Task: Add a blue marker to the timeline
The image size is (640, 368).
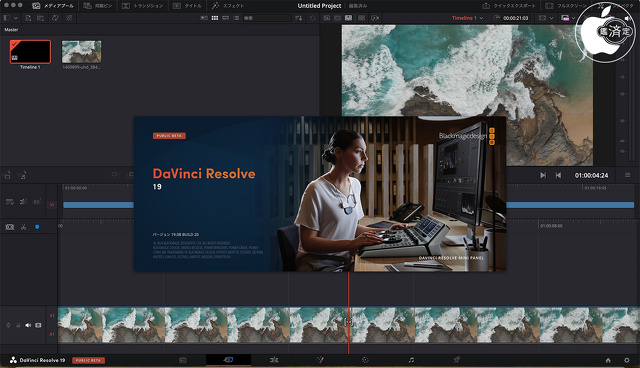Action: [37, 227]
